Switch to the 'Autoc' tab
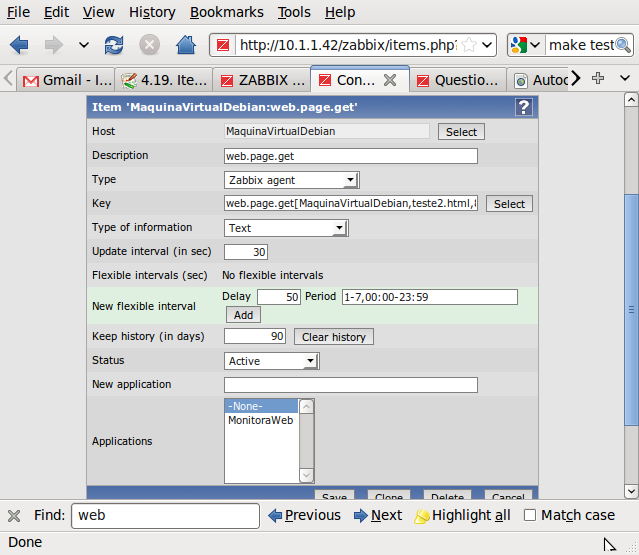 538,80
